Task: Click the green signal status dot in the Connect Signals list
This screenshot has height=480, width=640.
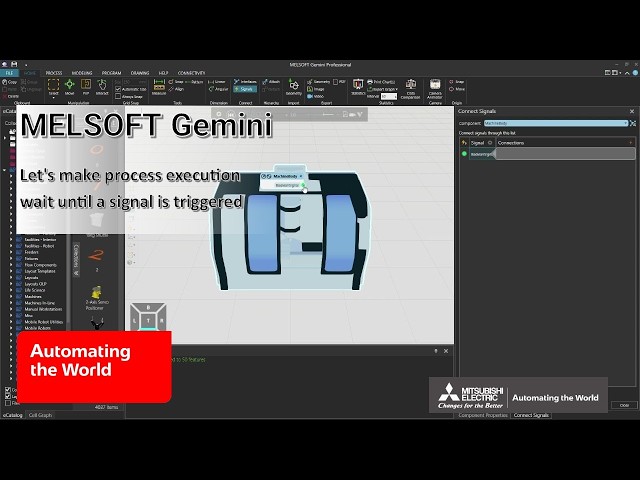Action: click(464, 154)
